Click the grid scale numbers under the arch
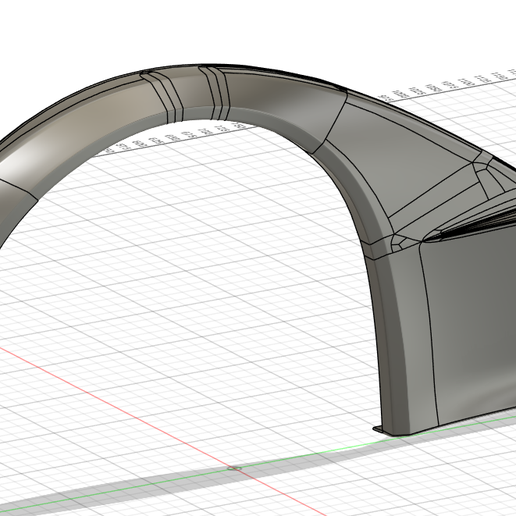Screen dimensions: 516x516 (173, 138)
